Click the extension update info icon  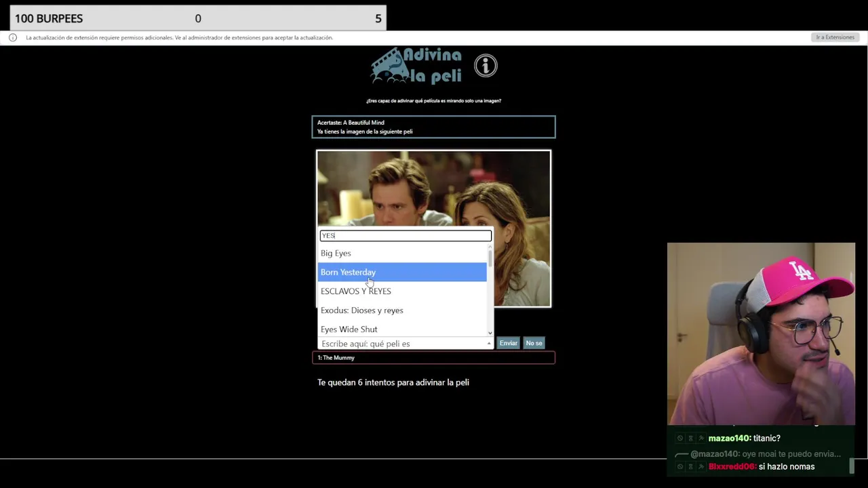coord(12,37)
